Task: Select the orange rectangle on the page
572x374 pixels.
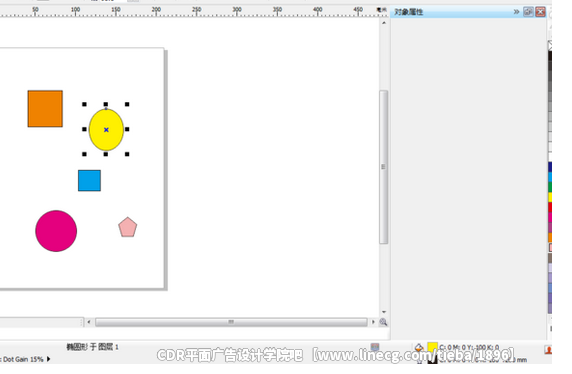Action: (x=45, y=109)
